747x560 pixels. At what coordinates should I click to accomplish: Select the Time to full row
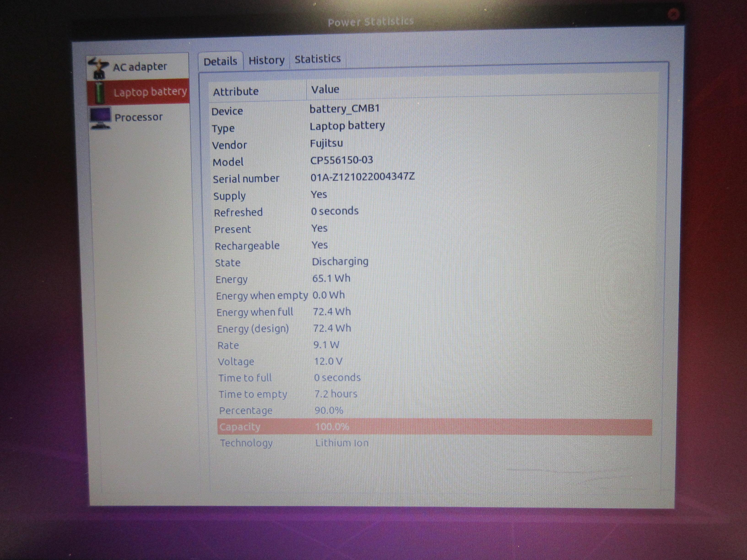coord(435,378)
